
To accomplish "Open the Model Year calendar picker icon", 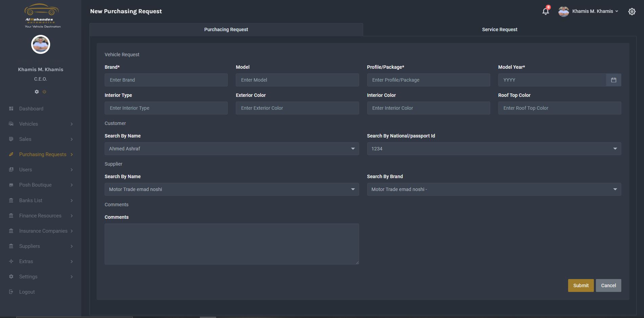I will point(614,80).
